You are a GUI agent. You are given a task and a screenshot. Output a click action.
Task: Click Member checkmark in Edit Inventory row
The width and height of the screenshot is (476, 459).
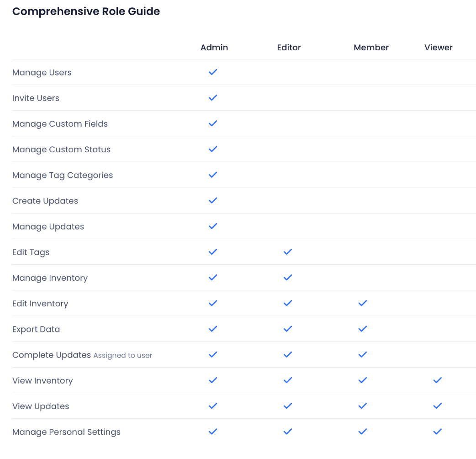tap(362, 303)
